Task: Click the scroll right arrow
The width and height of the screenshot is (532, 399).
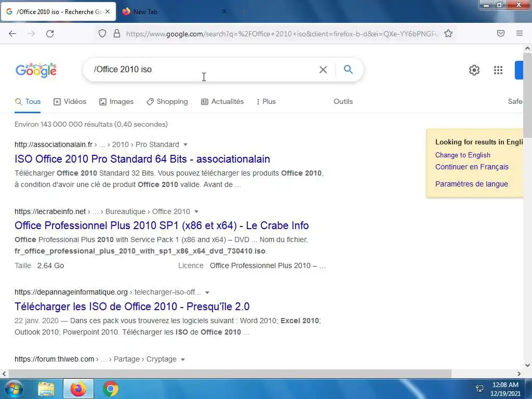Action: coord(519,374)
